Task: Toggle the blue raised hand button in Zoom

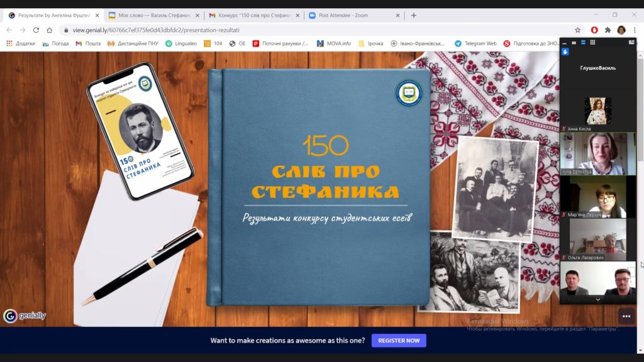Action: pyautogui.click(x=565, y=52)
